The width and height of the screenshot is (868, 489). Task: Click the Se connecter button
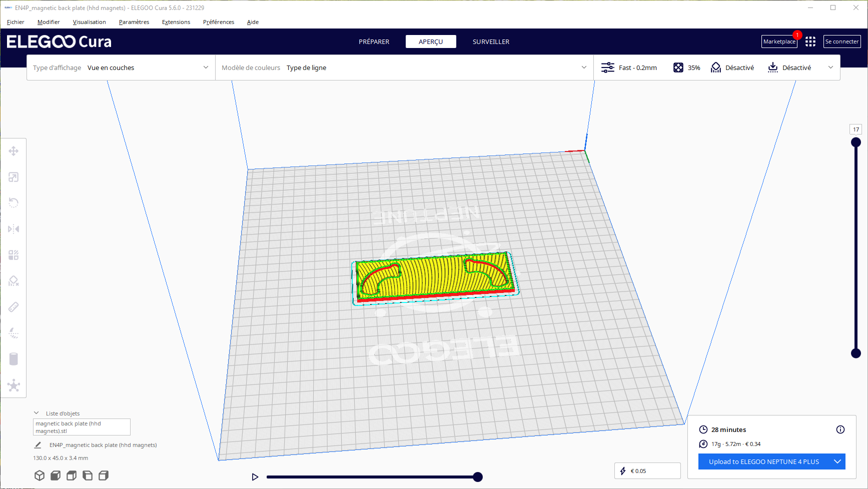[842, 41]
